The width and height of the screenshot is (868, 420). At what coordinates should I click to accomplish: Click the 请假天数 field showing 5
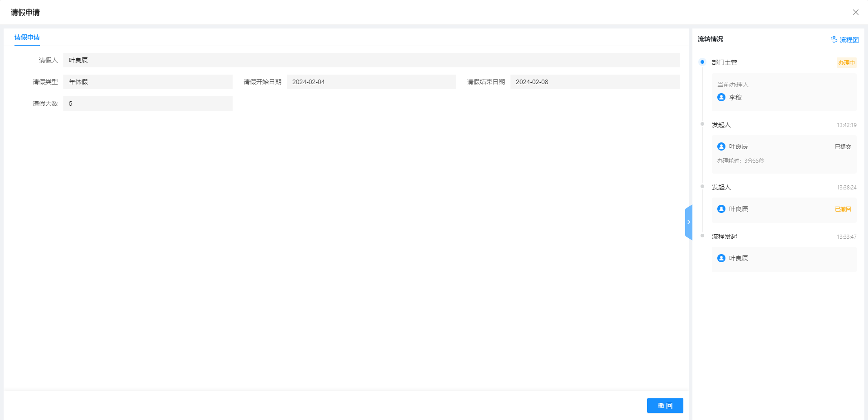[148, 104]
